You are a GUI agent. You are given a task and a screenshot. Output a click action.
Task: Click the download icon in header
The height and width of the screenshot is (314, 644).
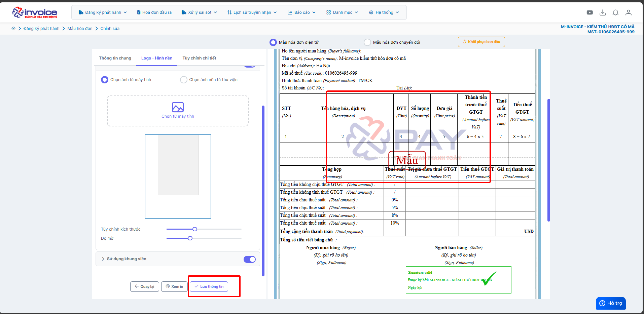(603, 12)
